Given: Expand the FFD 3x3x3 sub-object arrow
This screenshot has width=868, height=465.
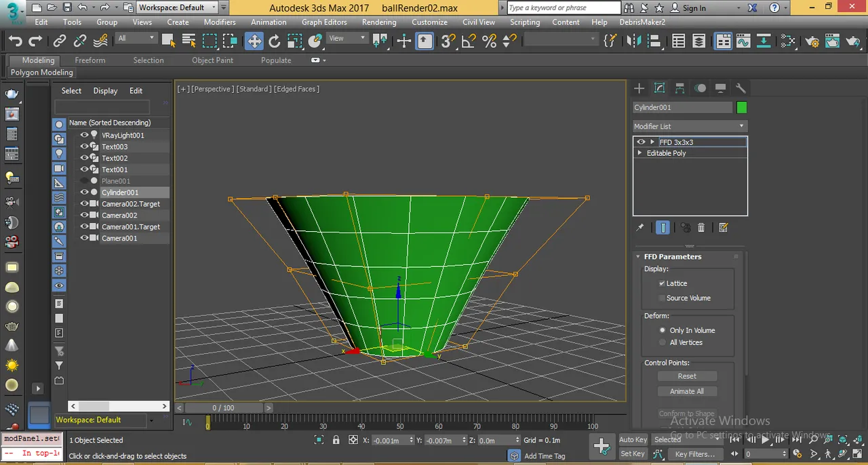Looking at the screenshot, I should click(x=652, y=142).
